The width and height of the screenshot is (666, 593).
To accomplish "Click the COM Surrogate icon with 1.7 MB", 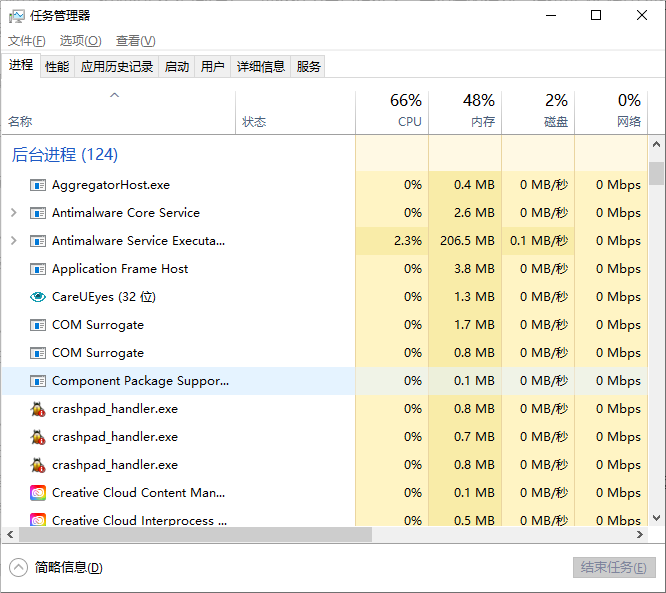I will pyautogui.click(x=38, y=325).
